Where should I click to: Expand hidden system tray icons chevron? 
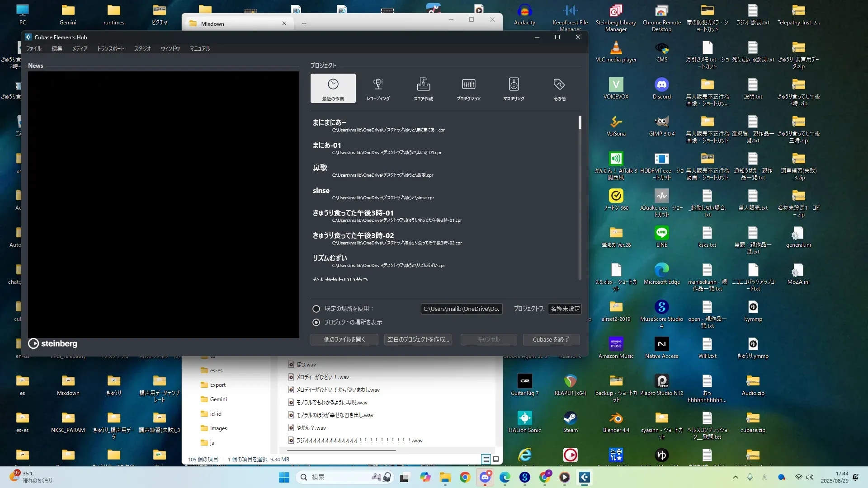(x=735, y=477)
